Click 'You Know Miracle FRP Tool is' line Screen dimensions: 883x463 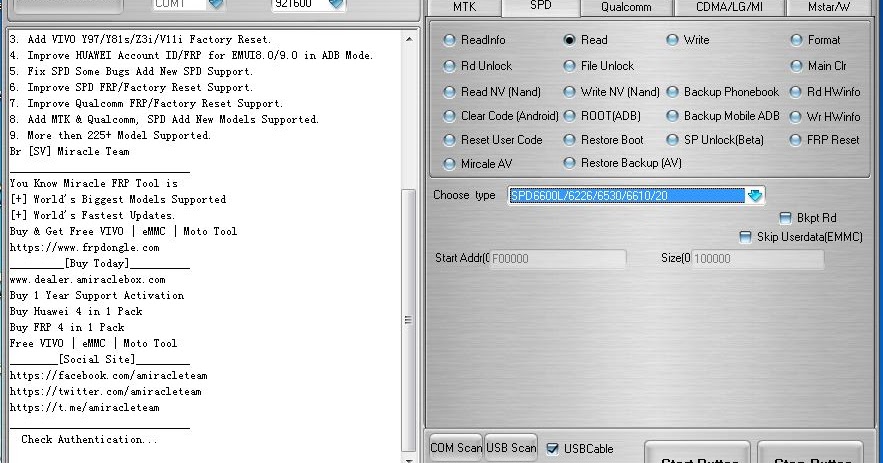93,184
